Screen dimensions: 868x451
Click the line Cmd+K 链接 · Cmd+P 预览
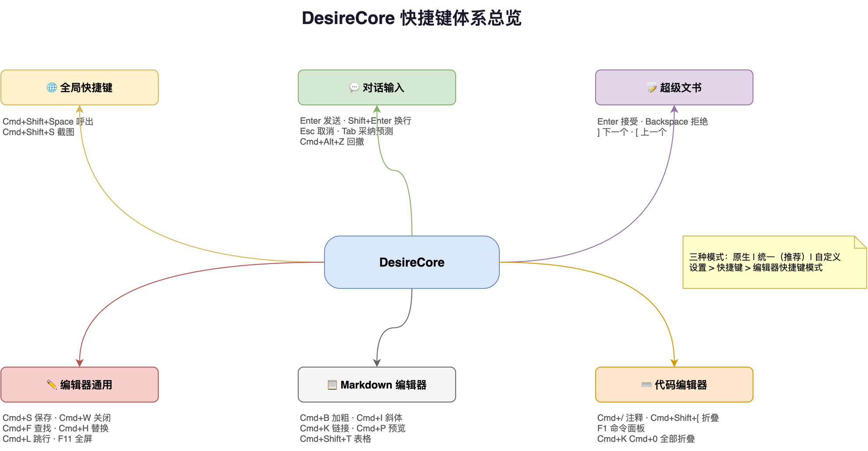pyautogui.click(x=352, y=428)
